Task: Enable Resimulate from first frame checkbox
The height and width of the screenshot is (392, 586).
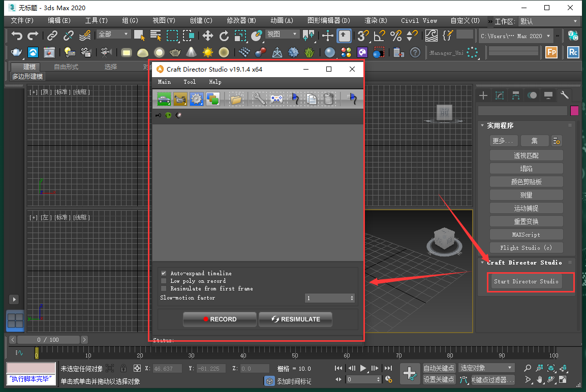Action: click(x=164, y=288)
